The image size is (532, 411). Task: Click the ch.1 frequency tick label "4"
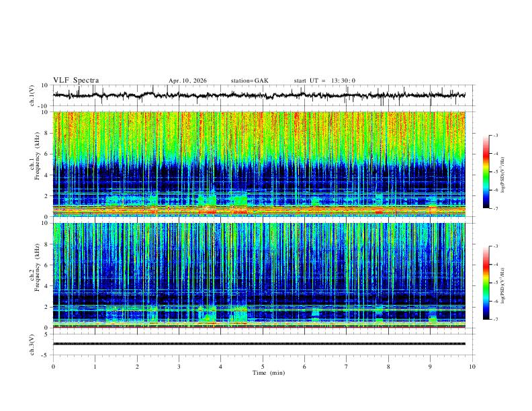point(46,175)
